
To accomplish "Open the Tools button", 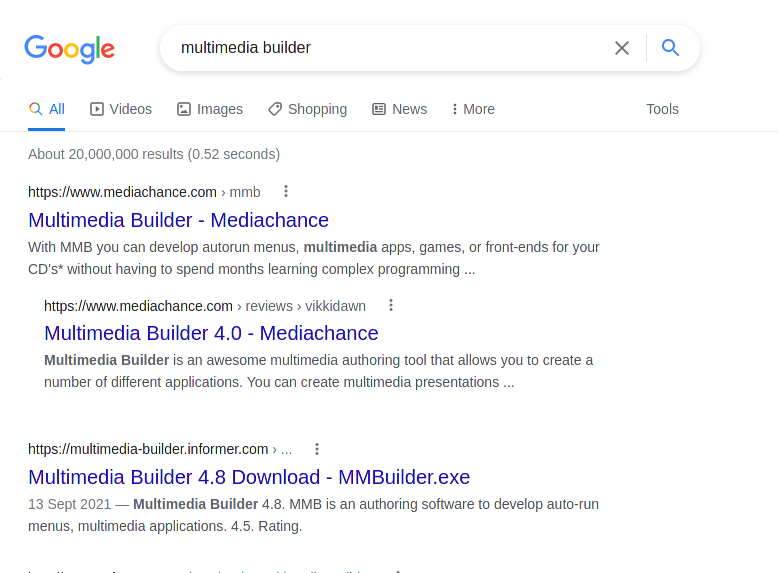I will (x=662, y=109).
